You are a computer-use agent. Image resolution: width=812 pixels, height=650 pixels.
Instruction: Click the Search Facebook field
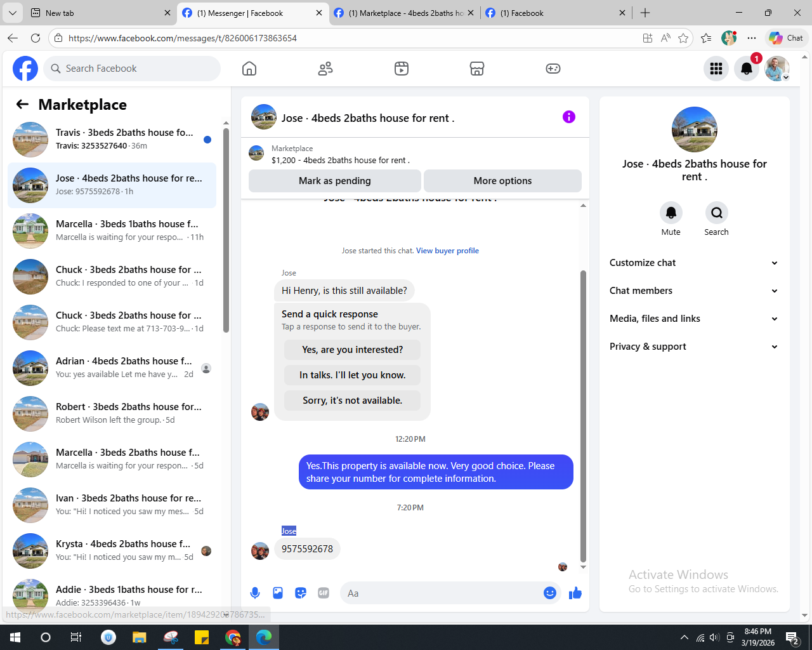click(132, 69)
